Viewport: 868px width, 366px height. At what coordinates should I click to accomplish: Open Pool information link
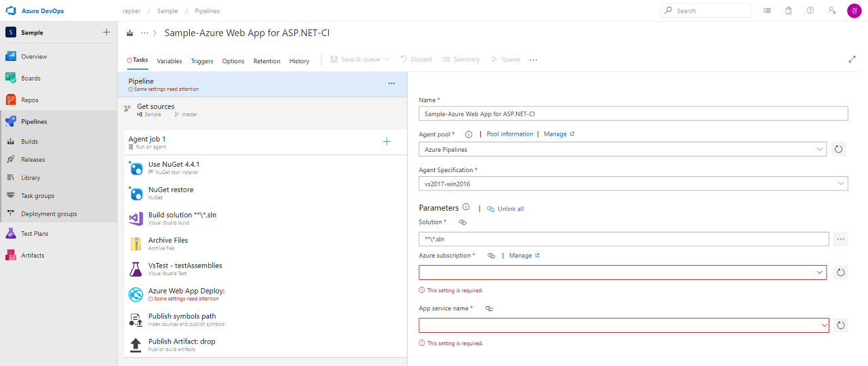[510, 134]
